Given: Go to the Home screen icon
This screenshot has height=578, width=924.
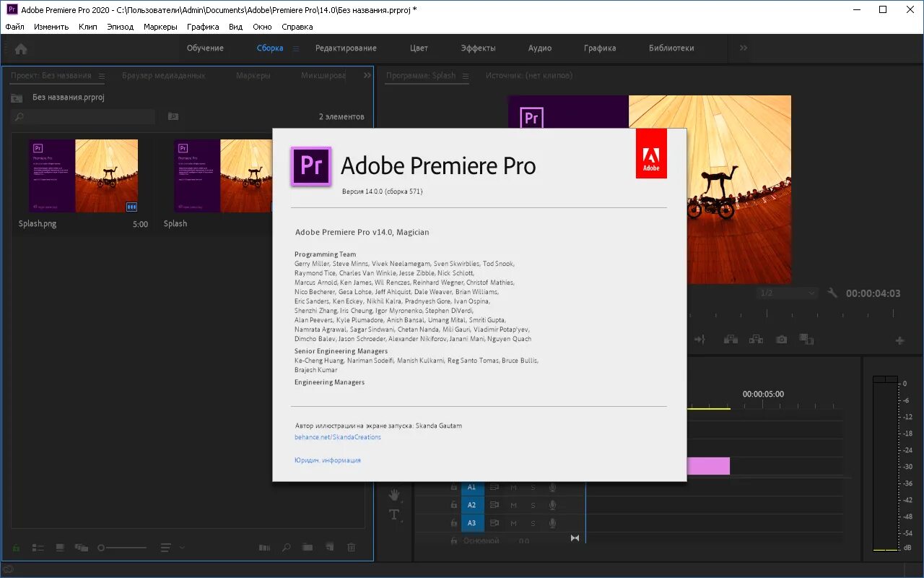Looking at the screenshot, I should pyautogui.click(x=21, y=48).
